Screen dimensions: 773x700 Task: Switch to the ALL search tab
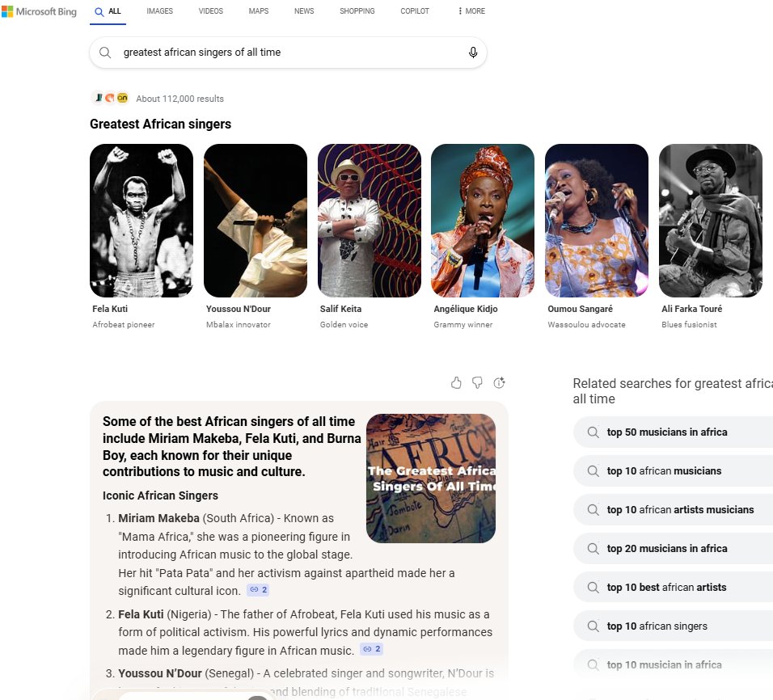pos(108,11)
